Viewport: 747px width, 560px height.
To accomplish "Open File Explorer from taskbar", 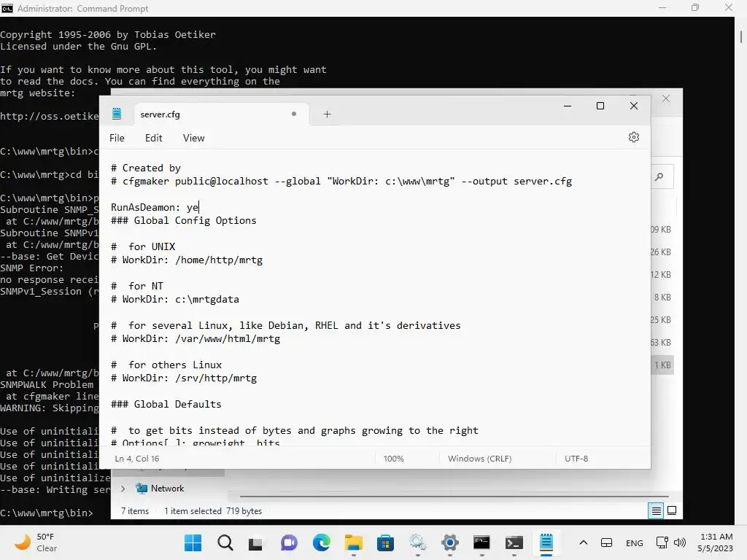I will [354, 542].
